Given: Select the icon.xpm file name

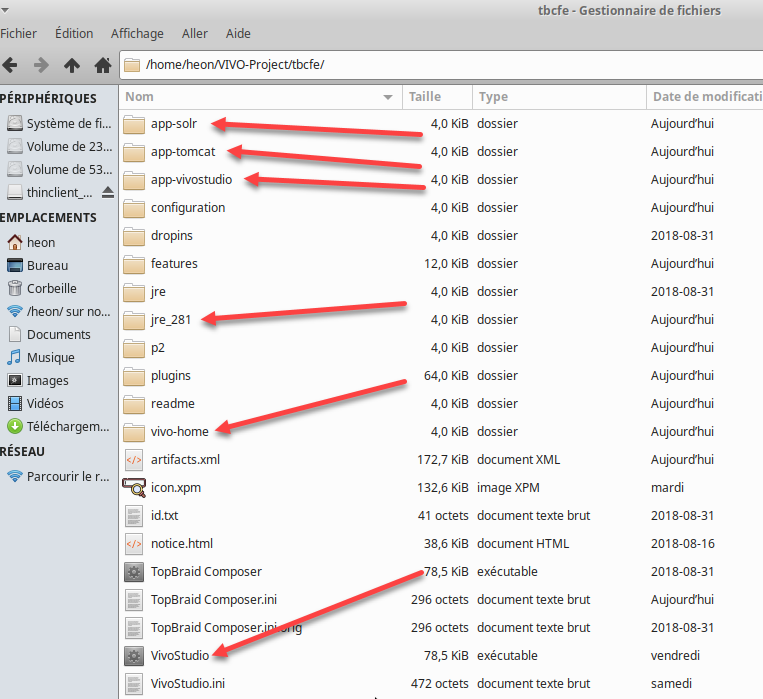Looking at the screenshot, I should (x=176, y=488).
